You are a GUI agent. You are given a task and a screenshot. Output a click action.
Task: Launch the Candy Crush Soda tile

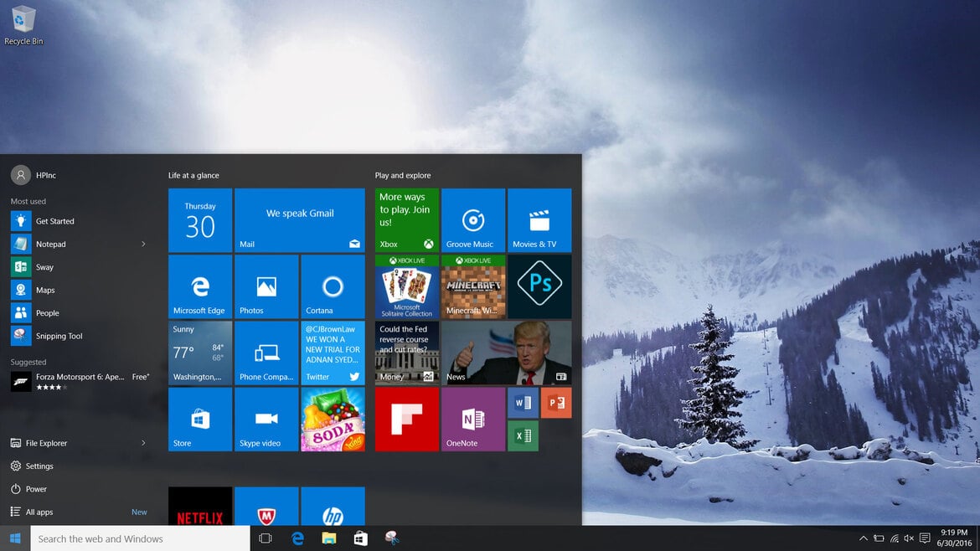click(333, 420)
